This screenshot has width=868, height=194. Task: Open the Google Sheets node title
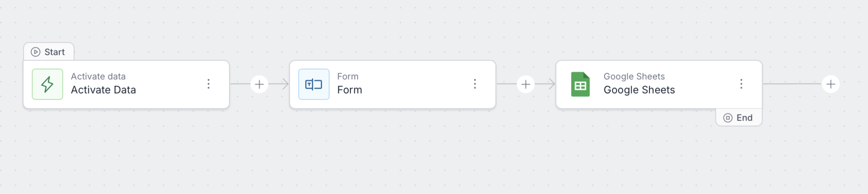click(639, 90)
